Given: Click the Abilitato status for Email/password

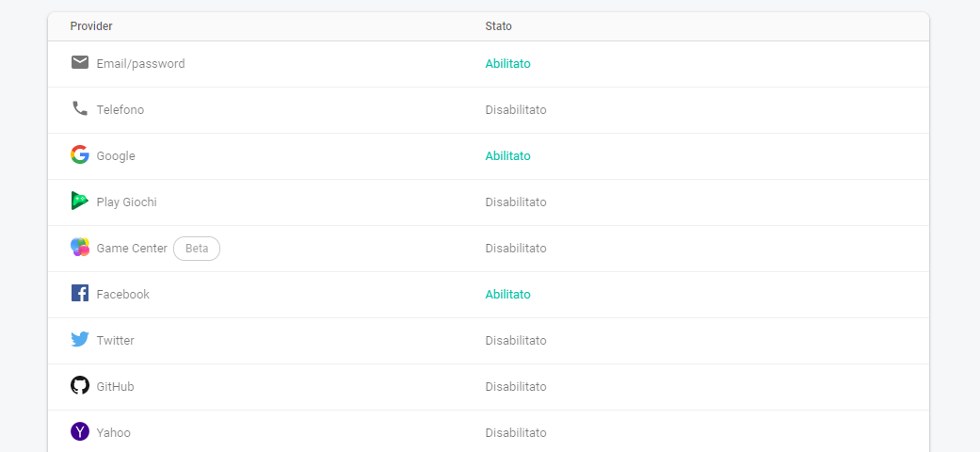Looking at the screenshot, I should point(507,64).
